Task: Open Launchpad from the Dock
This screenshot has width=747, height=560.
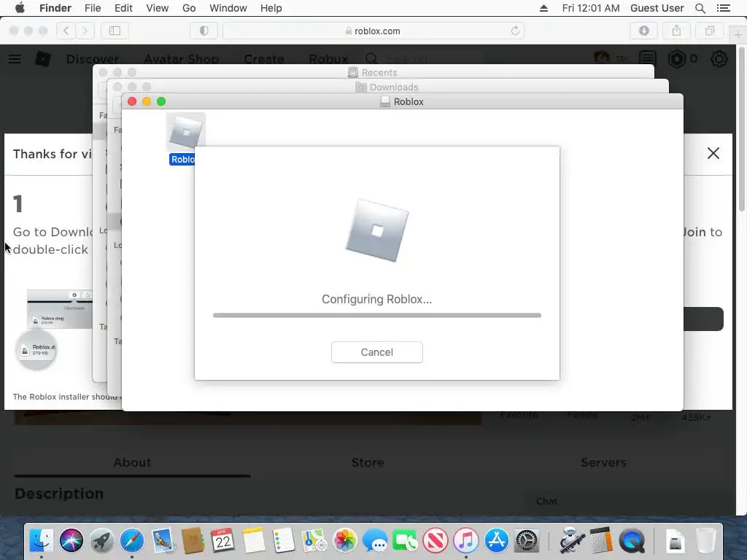Action: click(x=101, y=541)
